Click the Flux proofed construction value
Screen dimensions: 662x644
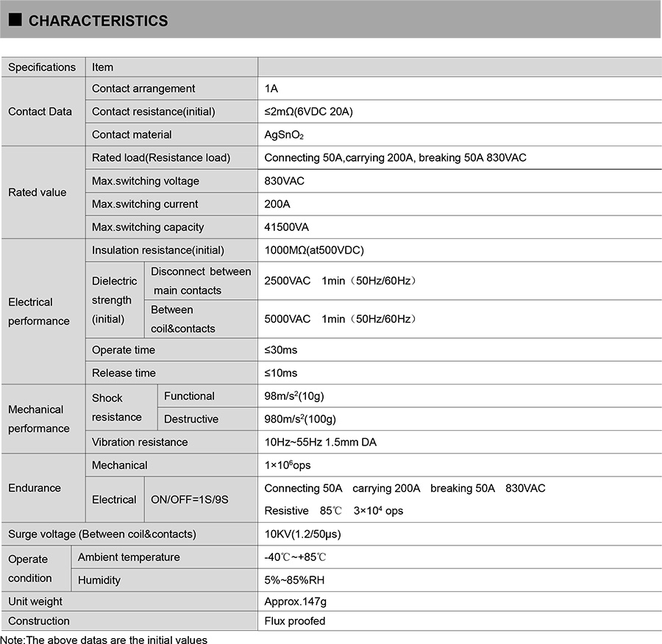pyautogui.click(x=295, y=621)
